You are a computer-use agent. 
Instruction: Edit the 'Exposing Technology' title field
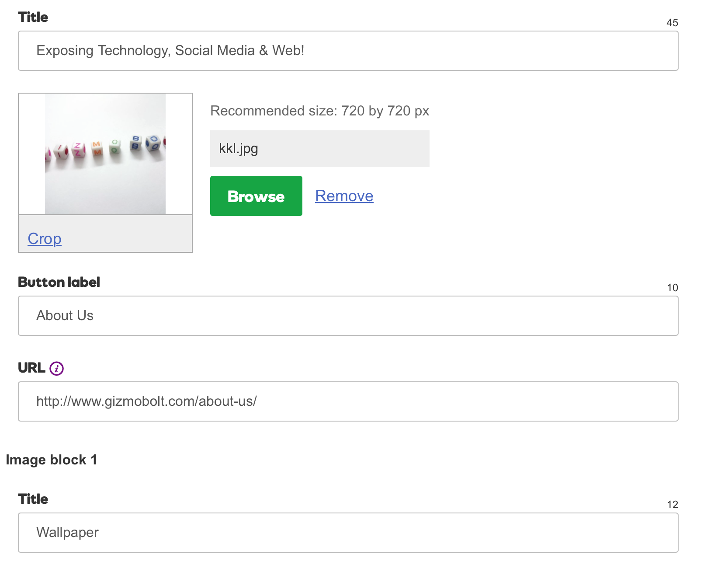[348, 51]
